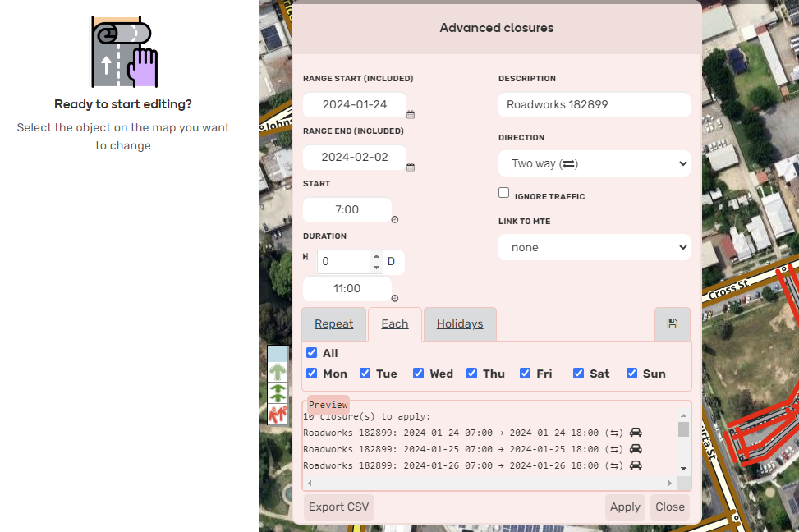Expand the Link to MTE dropdown
This screenshot has width=799, height=532.
pyautogui.click(x=594, y=247)
